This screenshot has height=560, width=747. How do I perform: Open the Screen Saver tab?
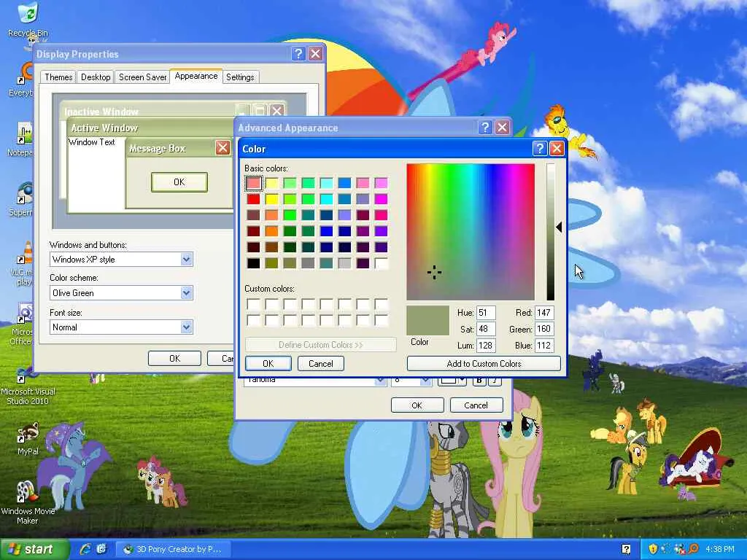pos(142,77)
